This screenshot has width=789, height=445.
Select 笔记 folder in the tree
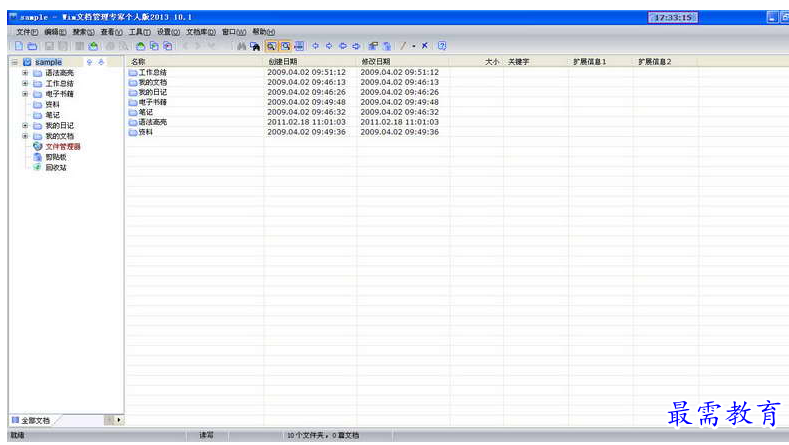pos(52,115)
